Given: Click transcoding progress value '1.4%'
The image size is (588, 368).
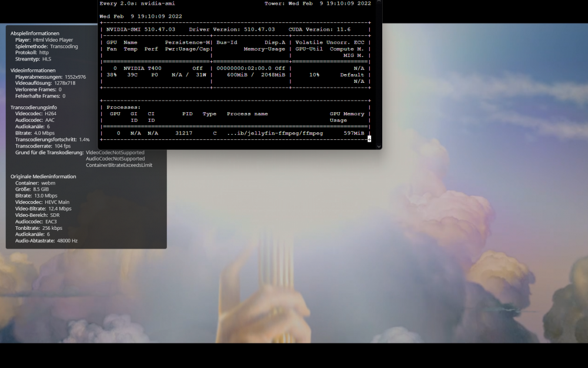Looking at the screenshot, I should tap(84, 139).
